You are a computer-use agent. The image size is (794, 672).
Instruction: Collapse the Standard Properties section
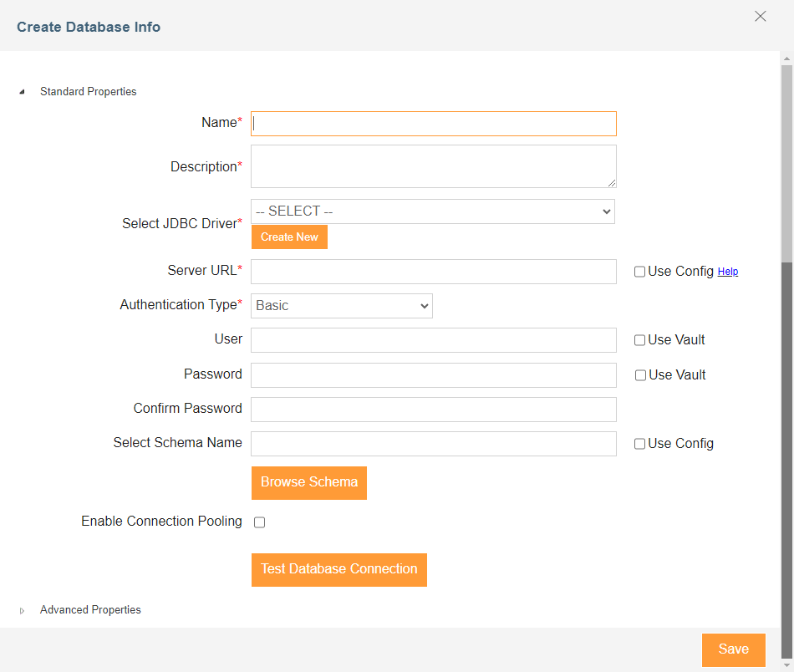(x=23, y=92)
